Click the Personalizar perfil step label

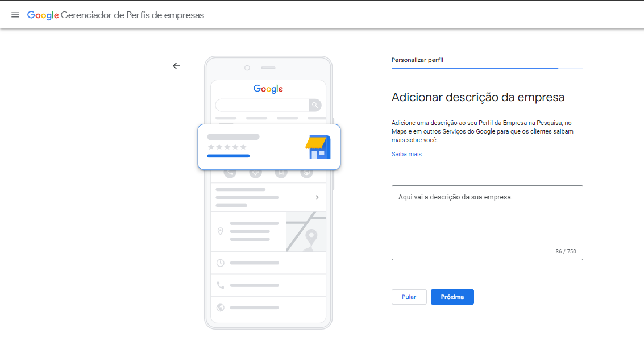tap(417, 60)
